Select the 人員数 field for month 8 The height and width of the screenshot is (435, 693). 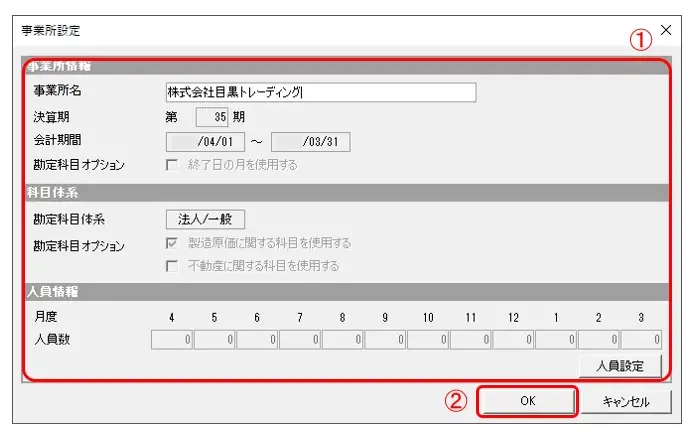pyautogui.click(x=342, y=339)
